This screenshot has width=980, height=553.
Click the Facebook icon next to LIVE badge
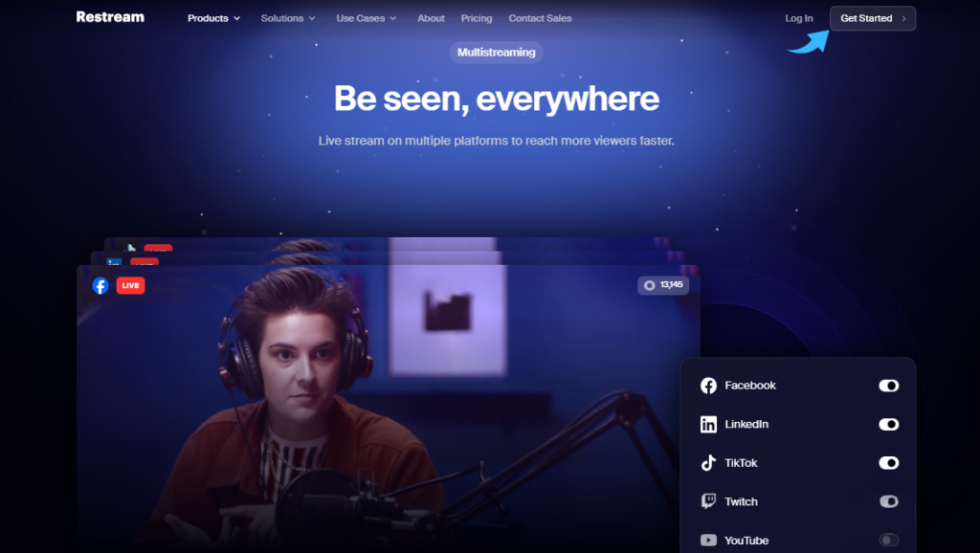point(100,285)
